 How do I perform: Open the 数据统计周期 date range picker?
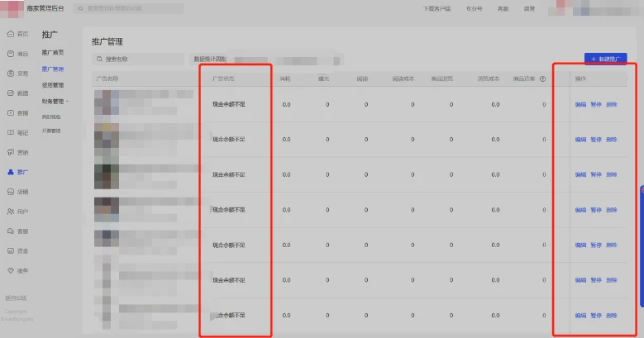[265, 60]
